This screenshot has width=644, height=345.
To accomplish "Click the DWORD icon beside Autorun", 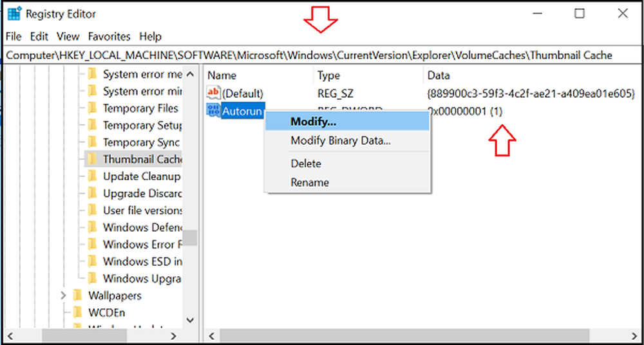I will [x=214, y=110].
